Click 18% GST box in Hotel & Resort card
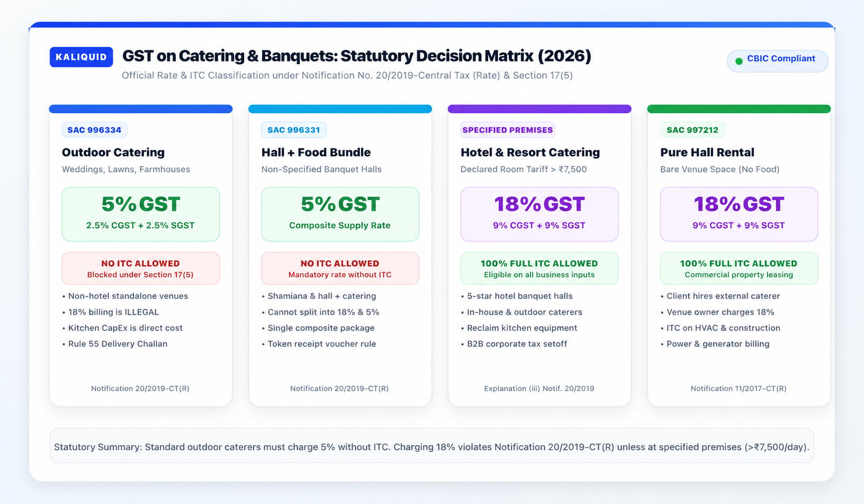This screenshot has height=504, width=864. (539, 214)
